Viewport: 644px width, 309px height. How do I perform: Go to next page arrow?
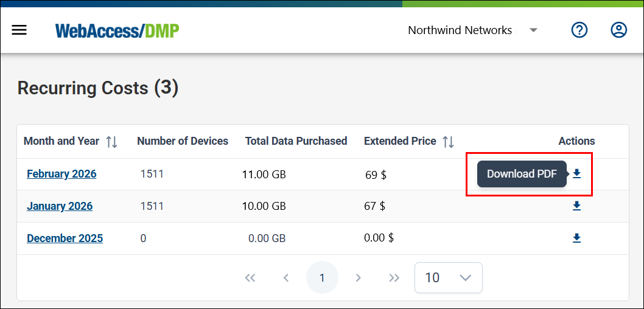pyautogui.click(x=358, y=278)
